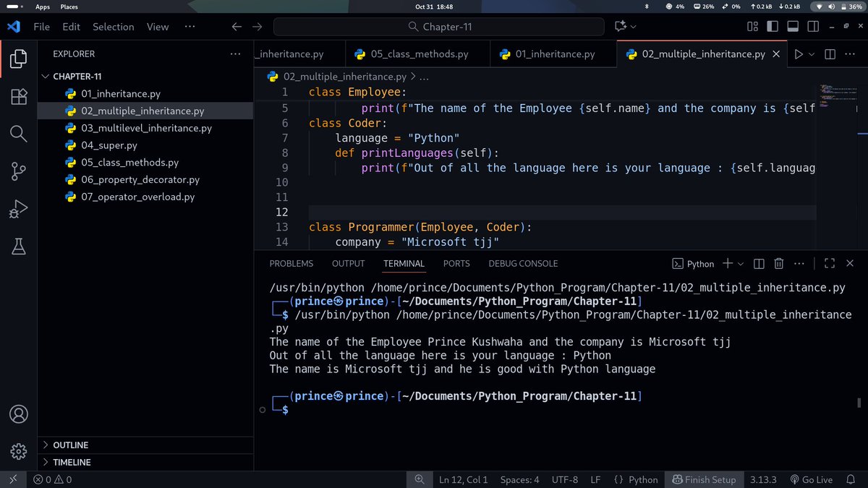Open the Manage gear icon
The height and width of the screenshot is (488, 868).
click(18, 453)
